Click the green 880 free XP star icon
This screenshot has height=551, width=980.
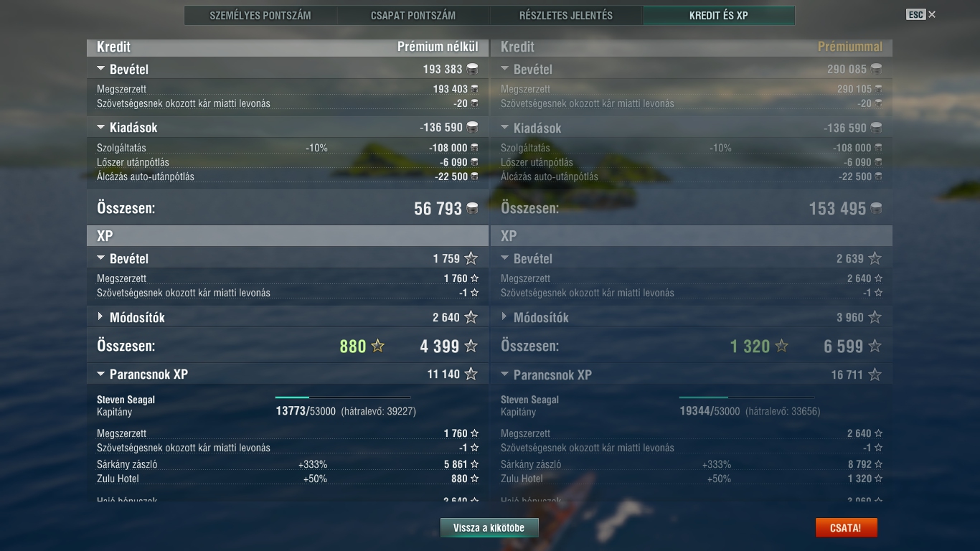(377, 346)
